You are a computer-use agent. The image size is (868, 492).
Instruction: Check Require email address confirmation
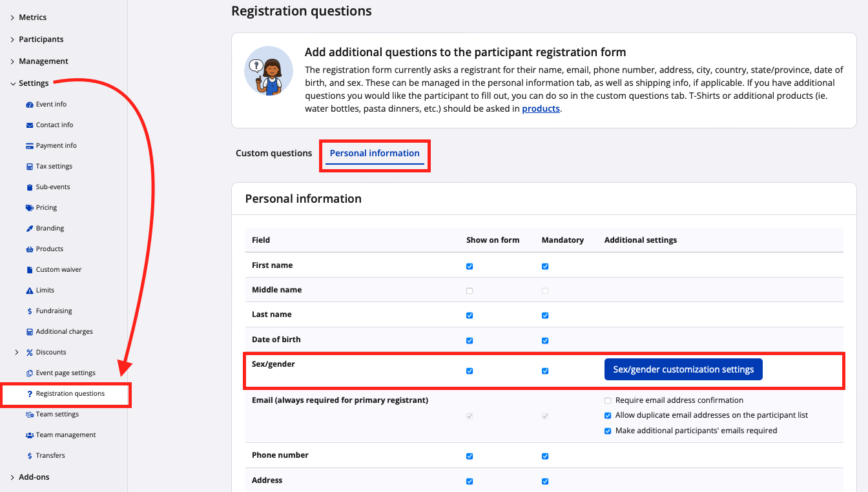(608, 401)
